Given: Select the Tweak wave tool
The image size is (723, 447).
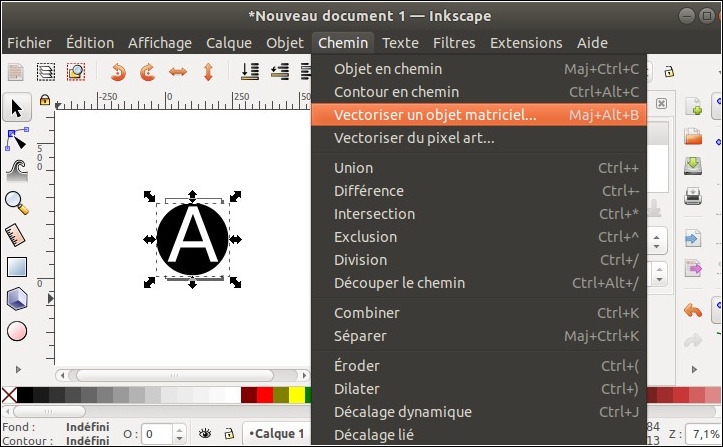Looking at the screenshot, I should pyautogui.click(x=17, y=171).
